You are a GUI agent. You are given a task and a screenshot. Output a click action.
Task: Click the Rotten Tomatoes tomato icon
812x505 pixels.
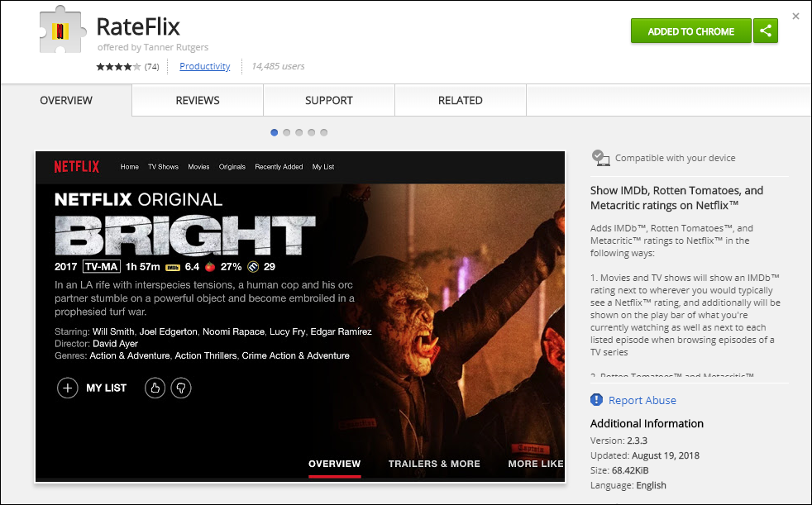pos(210,267)
